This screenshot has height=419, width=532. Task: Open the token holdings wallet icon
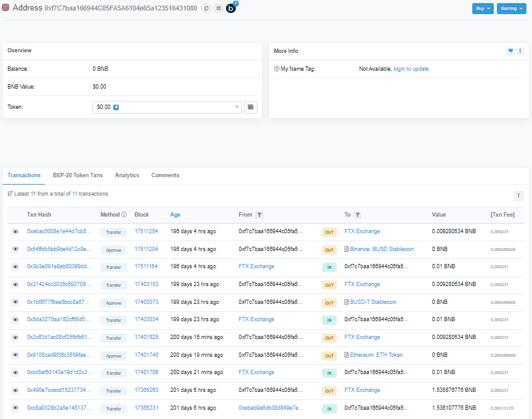250,107
